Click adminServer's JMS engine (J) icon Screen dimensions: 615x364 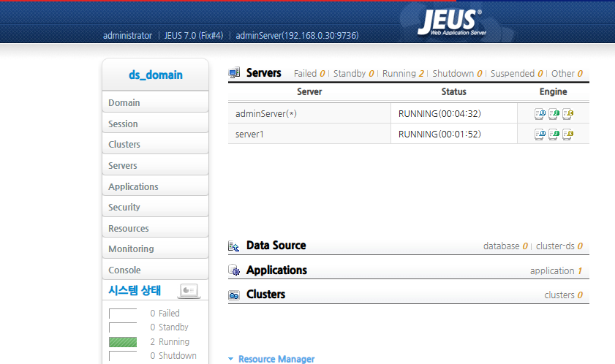554,114
